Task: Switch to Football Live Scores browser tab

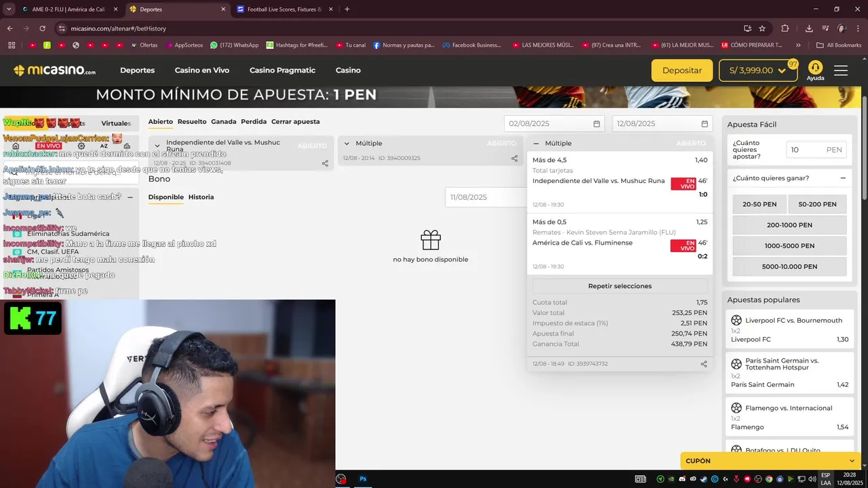Action: pos(284,9)
